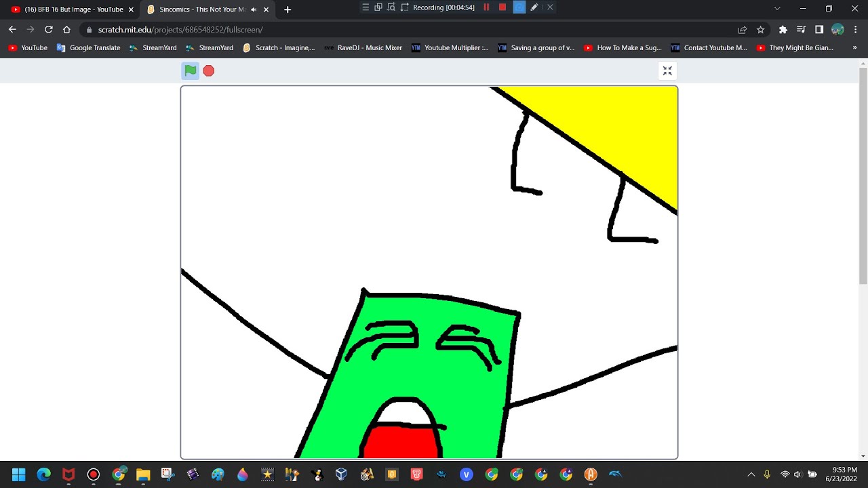Expand the tab search dropdown
The image size is (868, 488).
[x=777, y=9]
